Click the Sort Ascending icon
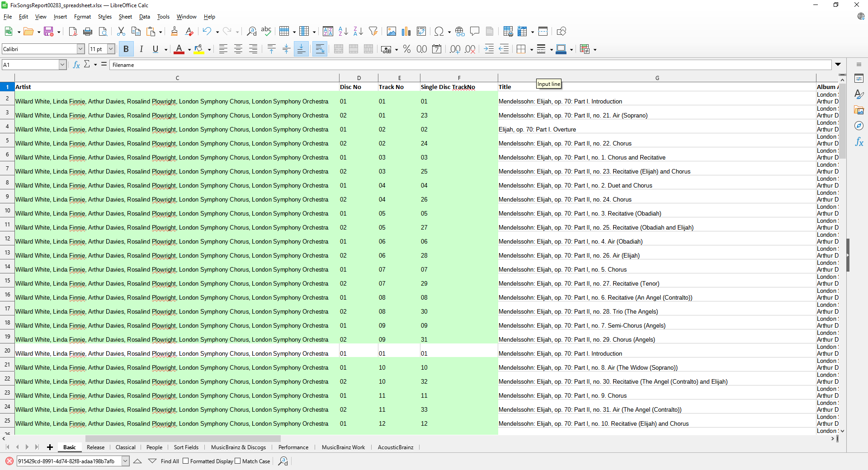Viewport: 868px width, 470px height. tap(343, 31)
